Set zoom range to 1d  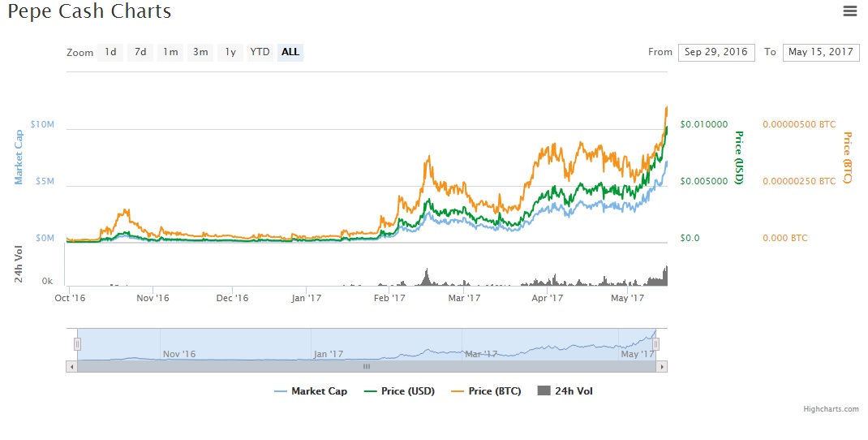110,52
